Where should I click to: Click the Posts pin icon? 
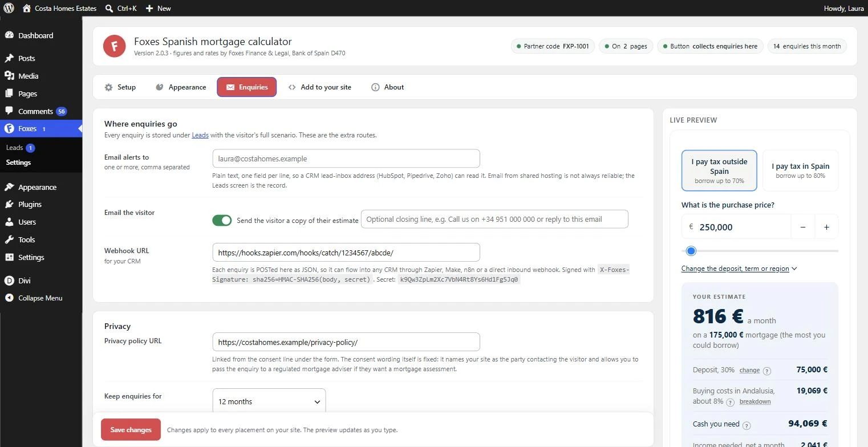coord(9,58)
